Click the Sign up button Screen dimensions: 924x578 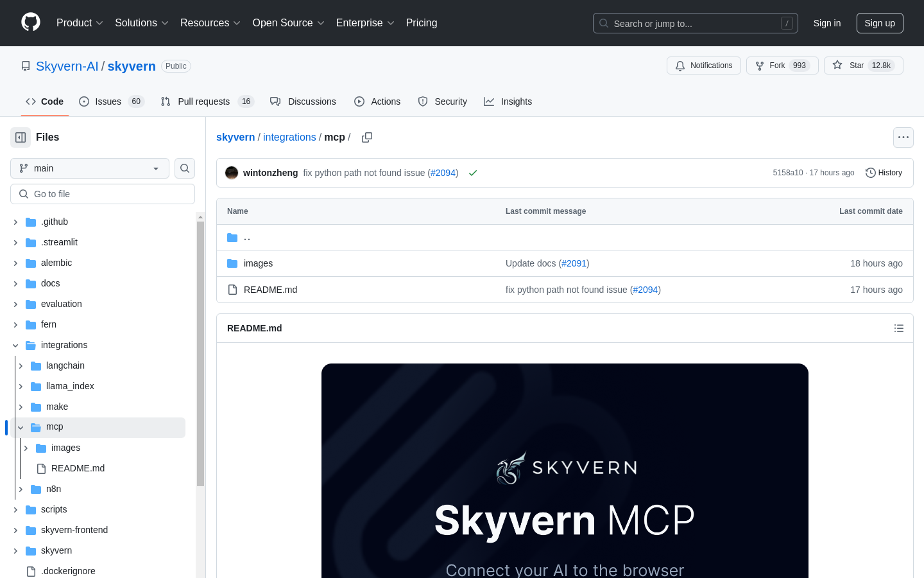point(880,23)
